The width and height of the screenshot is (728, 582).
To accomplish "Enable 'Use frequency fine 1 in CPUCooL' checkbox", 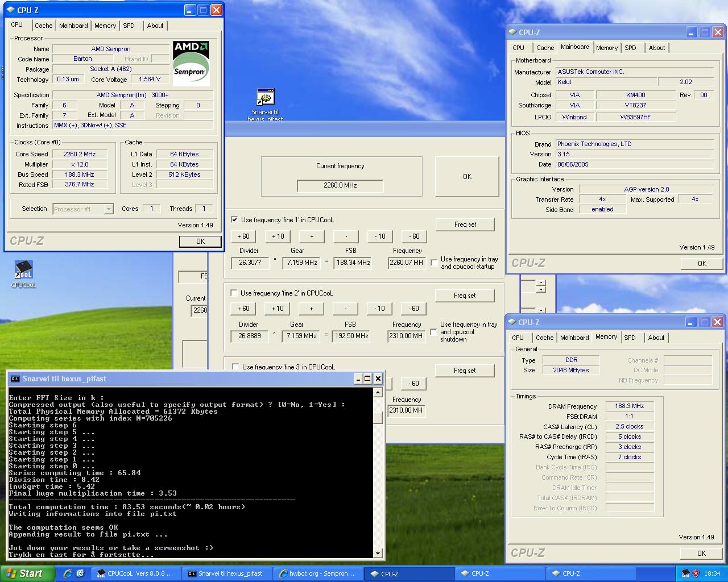I will point(234,219).
